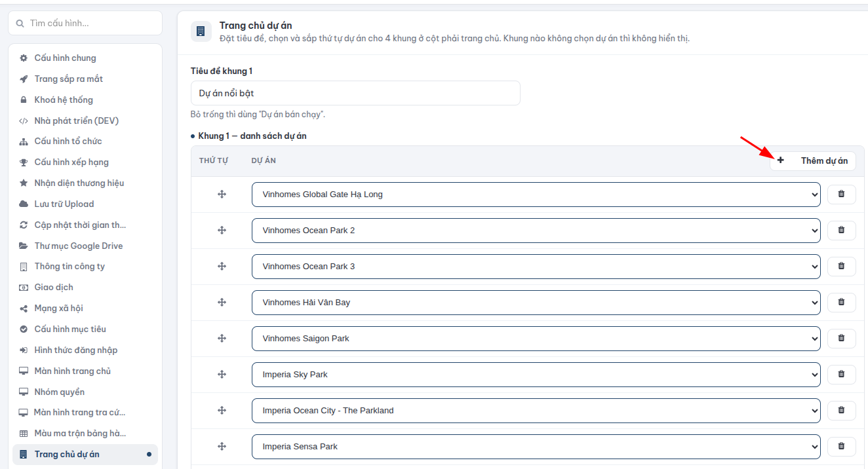
Task: Click the move handle beside Vinhomes Ocean Park 2
Action: point(222,231)
